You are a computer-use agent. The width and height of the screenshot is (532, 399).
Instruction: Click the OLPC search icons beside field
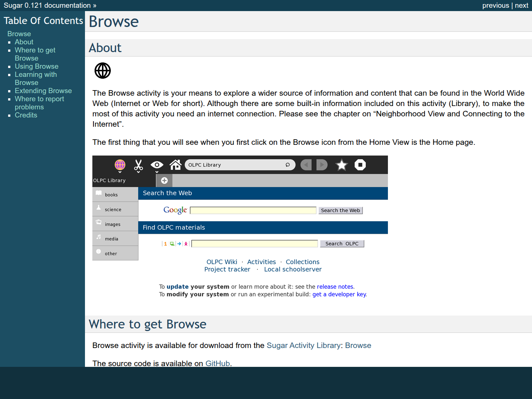[x=175, y=244]
